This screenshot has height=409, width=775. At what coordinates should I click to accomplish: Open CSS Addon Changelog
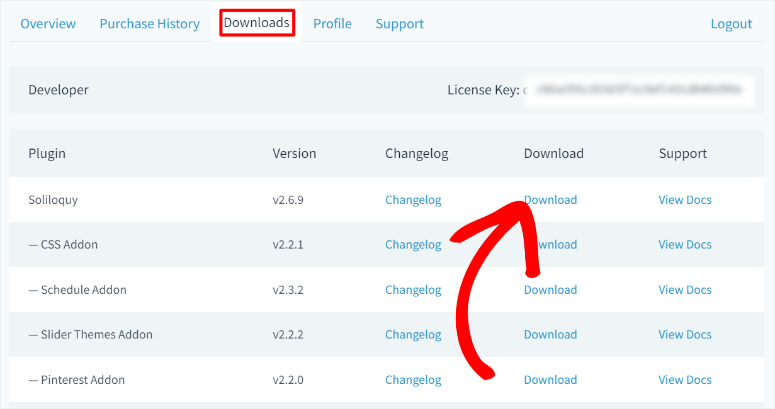(413, 244)
